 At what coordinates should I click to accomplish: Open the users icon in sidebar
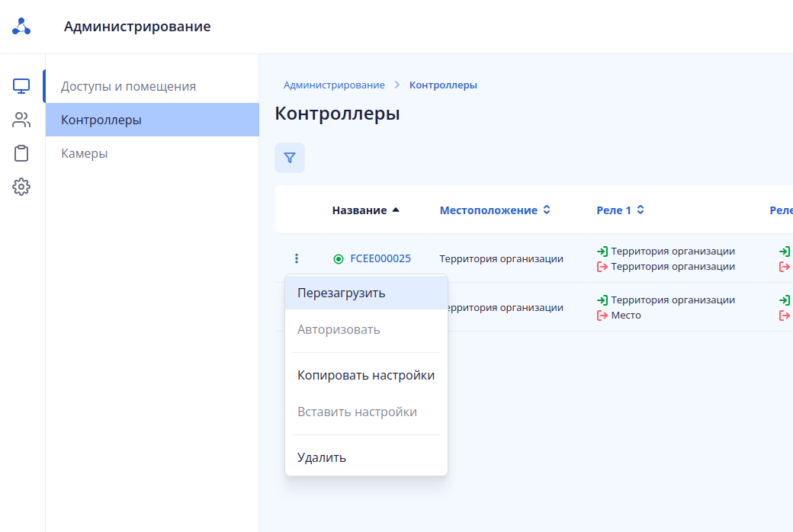point(21,120)
